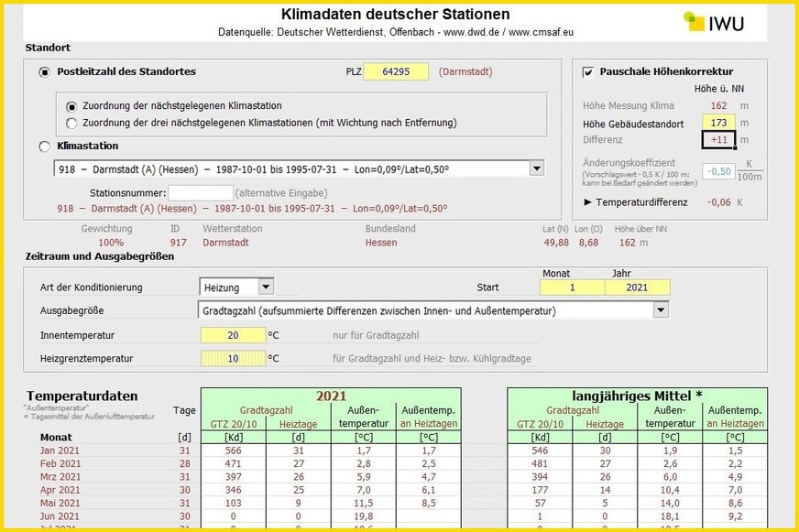Open the Klimastation selection dropdown listing Darmstadt

point(534,168)
